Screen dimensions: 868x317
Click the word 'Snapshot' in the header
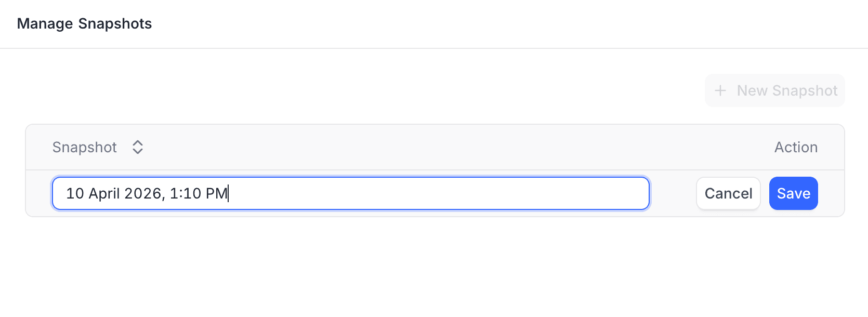(x=85, y=147)
